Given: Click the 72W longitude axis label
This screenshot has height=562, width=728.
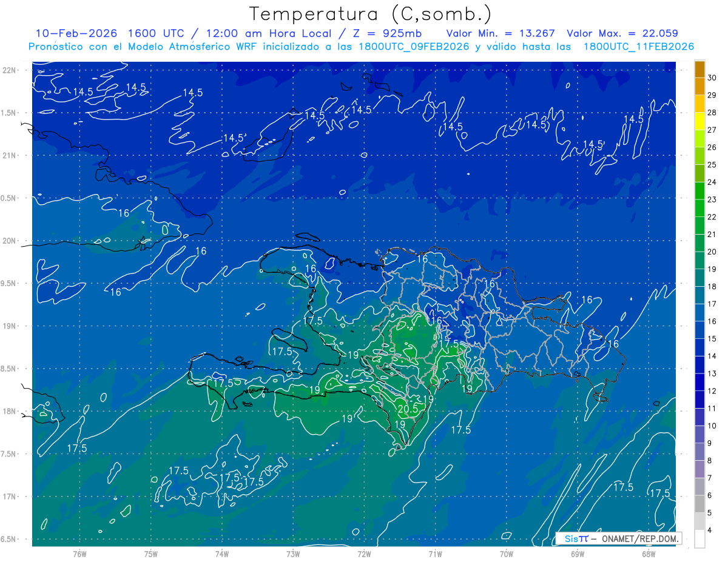Looking at the screenshot, I should [364, 554].
